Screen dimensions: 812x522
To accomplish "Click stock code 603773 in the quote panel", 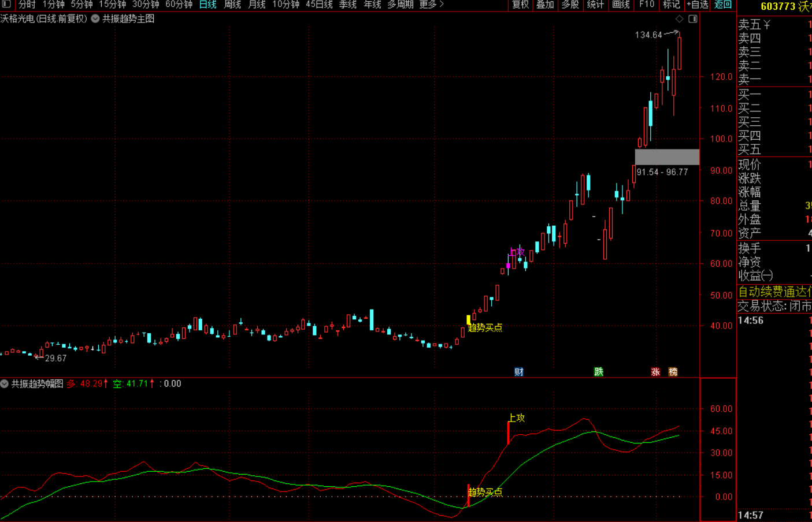I will 778,6.
